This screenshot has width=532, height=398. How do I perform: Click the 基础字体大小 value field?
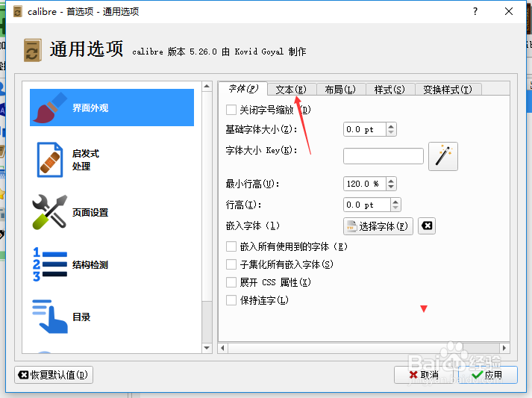click(365, 129)
